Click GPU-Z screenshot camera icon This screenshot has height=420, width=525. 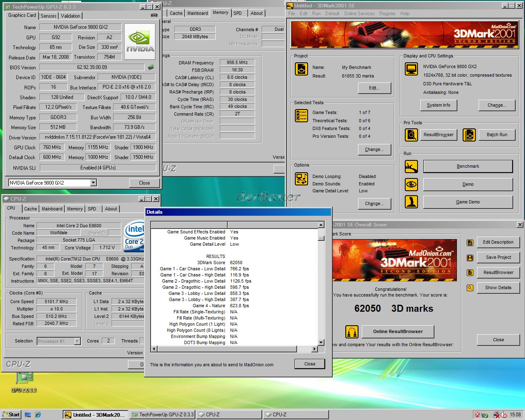coord(154,15)
